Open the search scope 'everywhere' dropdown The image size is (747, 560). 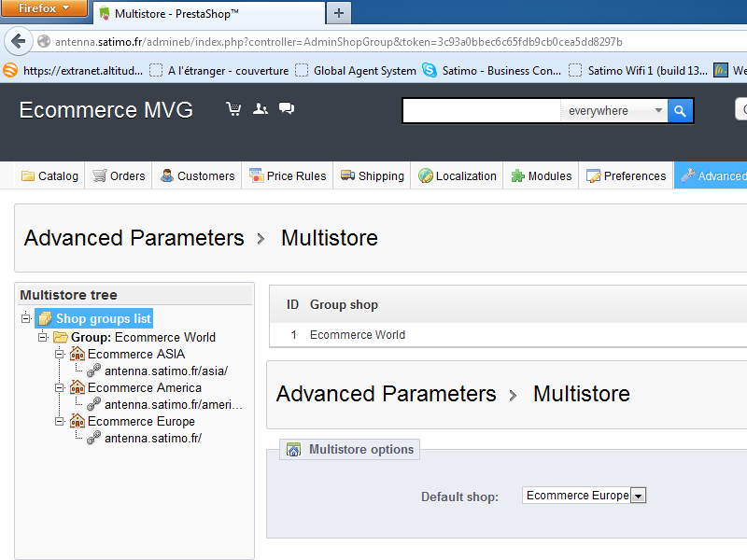(658, 111)
